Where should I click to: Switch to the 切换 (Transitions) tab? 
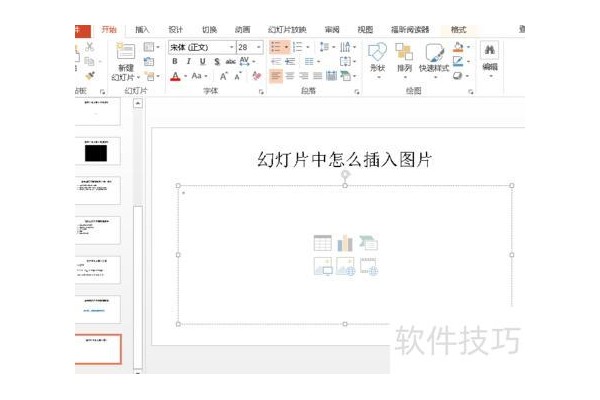click(x=209, y=29)
